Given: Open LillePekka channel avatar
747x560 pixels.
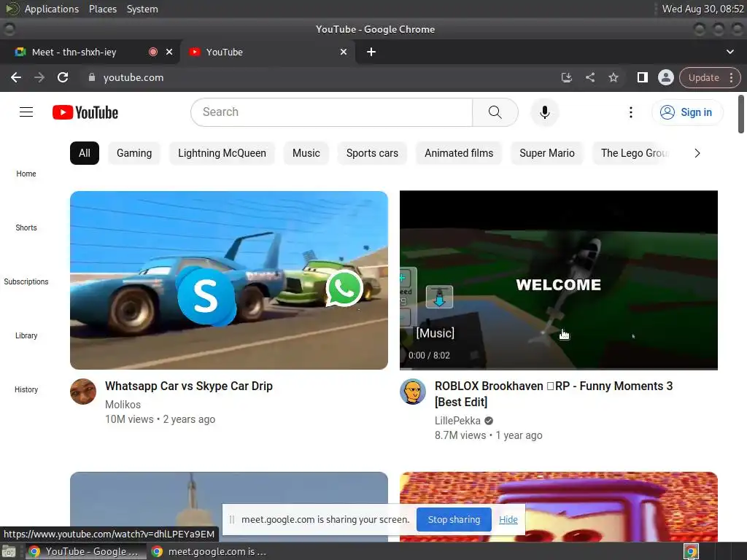Looking at the screenshot, I should coord(413,392).
